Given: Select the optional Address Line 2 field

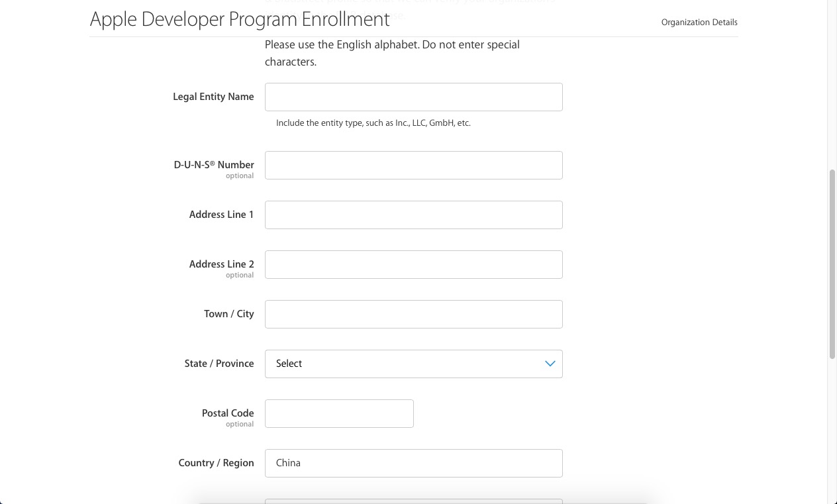Looking at the screenshot, I should (x=413, y=264).
